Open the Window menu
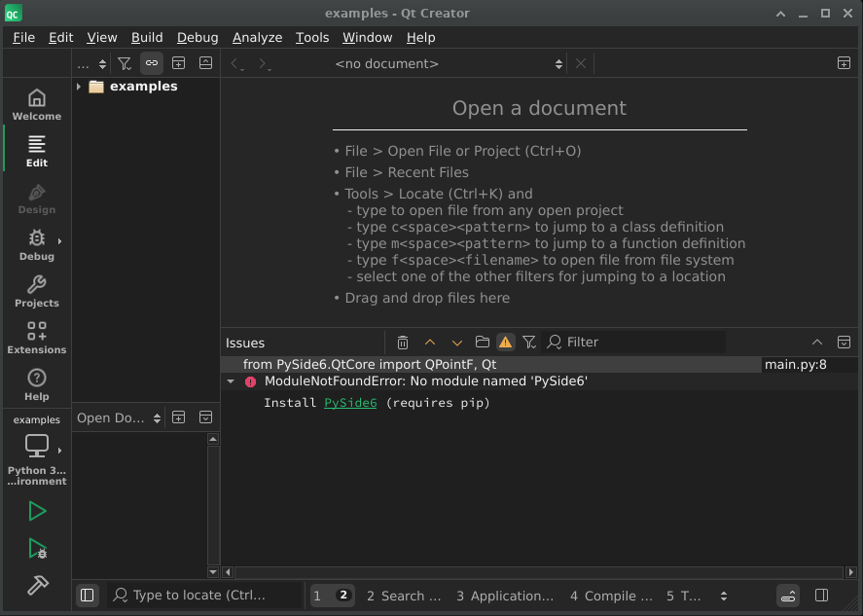The height and width of the screenshot is (616, 863). 367,37
